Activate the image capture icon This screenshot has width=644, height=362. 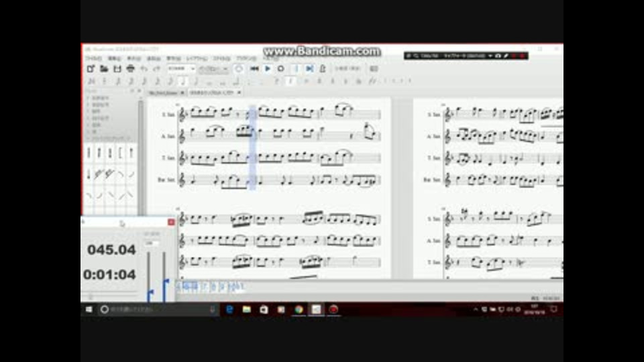tap(374, 68)
